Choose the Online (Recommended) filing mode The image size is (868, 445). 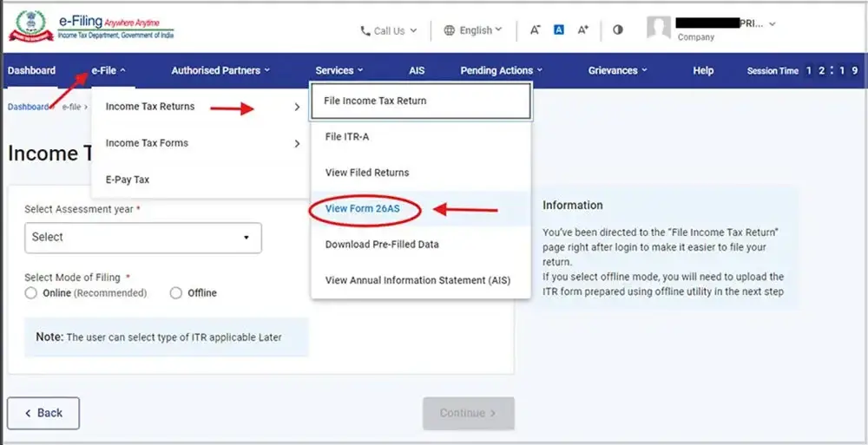(x=31, y=293)
